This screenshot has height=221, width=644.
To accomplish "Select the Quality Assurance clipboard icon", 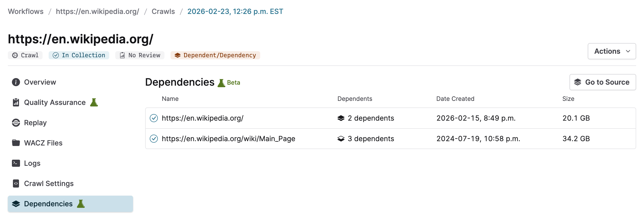I will (16, 102).
